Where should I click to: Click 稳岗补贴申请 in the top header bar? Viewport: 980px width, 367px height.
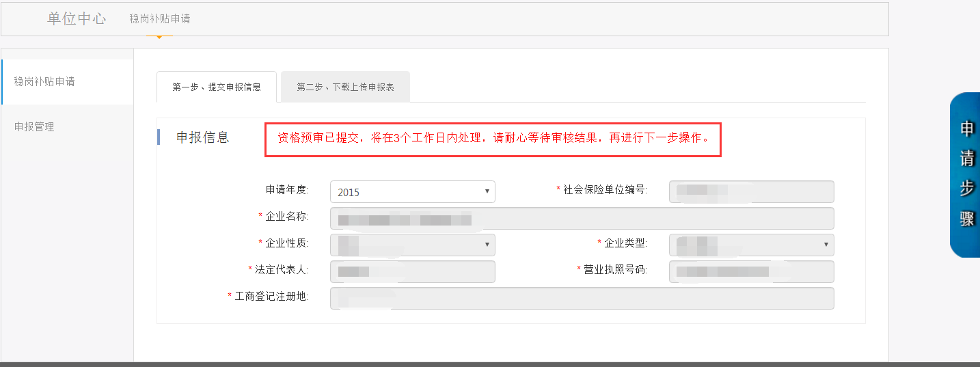point(160,19)
